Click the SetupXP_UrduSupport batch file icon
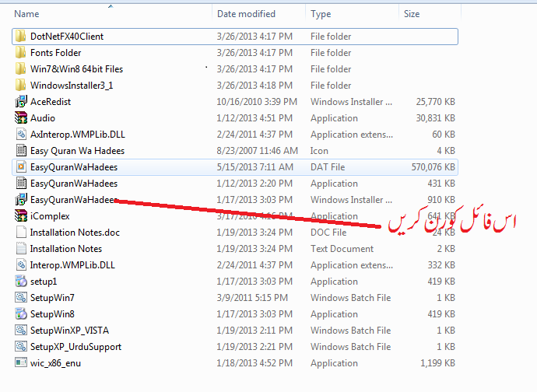The image size is (537, 392). pyautogui.click(x=21, y=347)
